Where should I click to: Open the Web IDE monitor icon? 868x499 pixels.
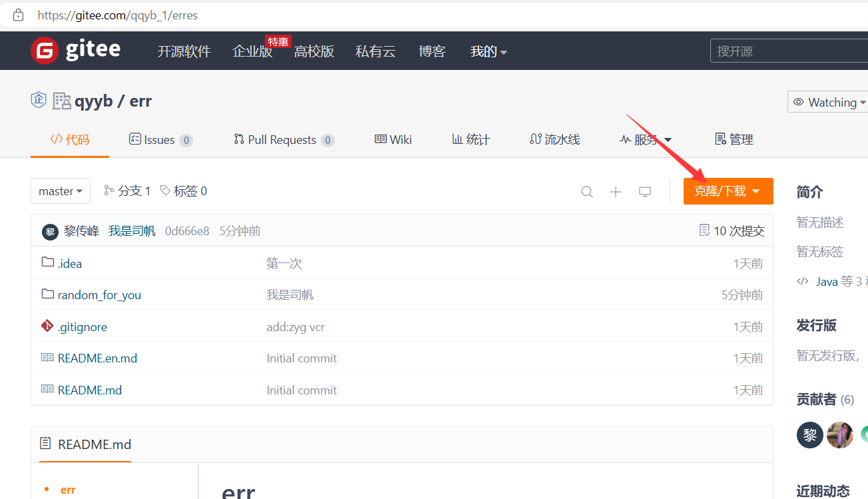pos(645,192)
